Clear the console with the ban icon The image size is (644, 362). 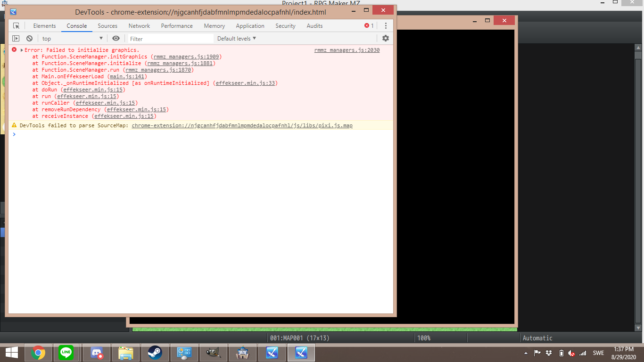coord(29,39)
